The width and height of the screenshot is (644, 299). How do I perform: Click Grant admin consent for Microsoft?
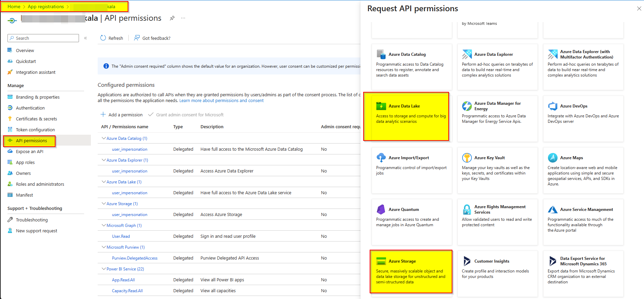186,115
